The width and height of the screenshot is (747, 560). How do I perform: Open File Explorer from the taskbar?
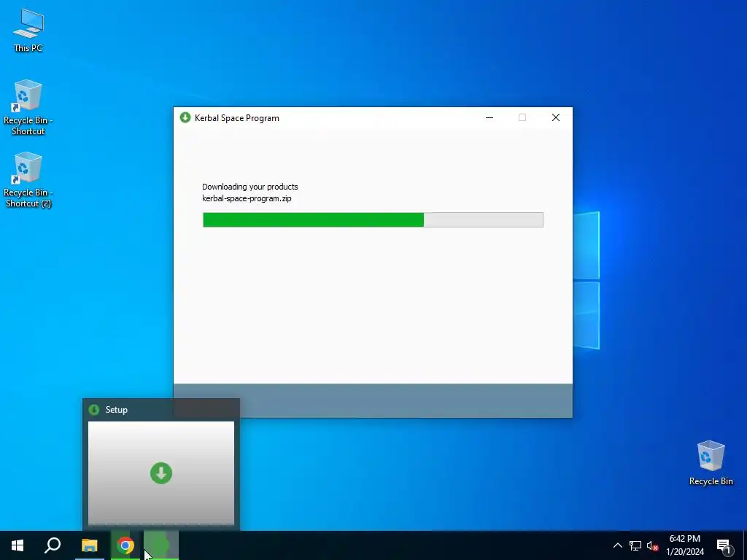[90, 545]
